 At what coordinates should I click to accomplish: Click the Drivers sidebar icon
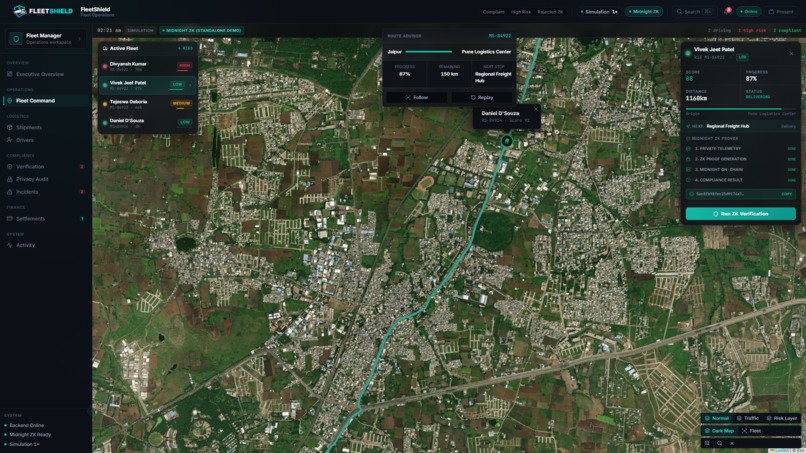click(x=9, y=140)
